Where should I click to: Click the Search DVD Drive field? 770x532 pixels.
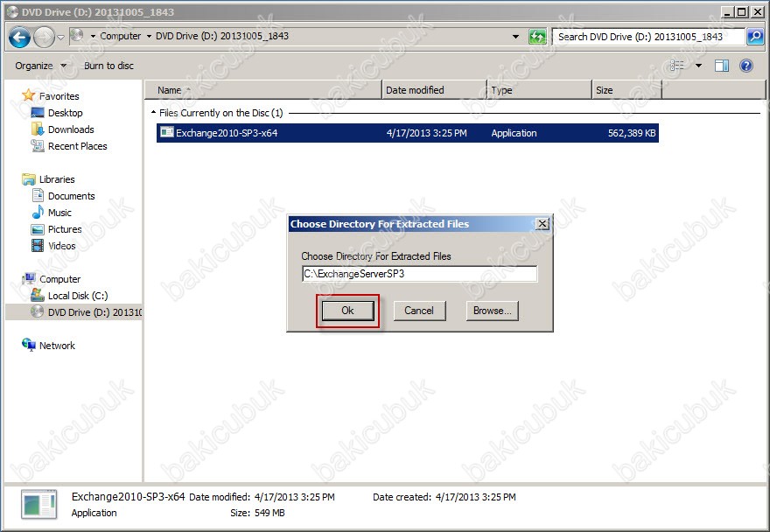[x=648, y=37]
